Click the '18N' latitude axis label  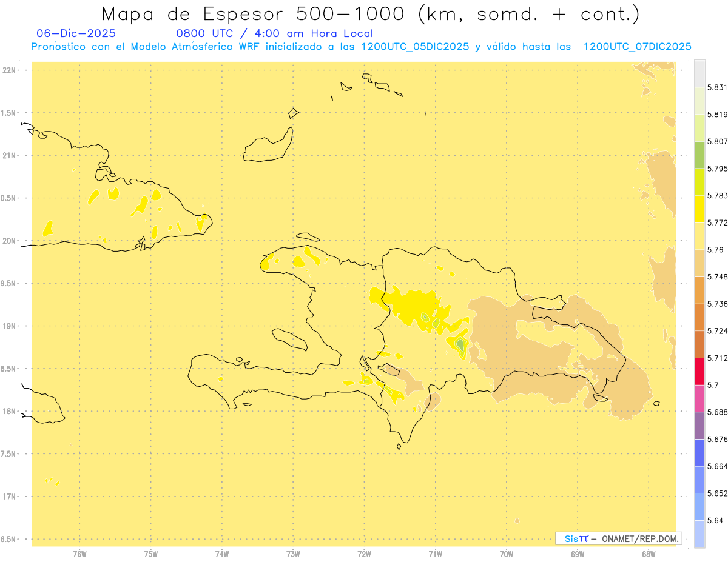click(9, 411)
